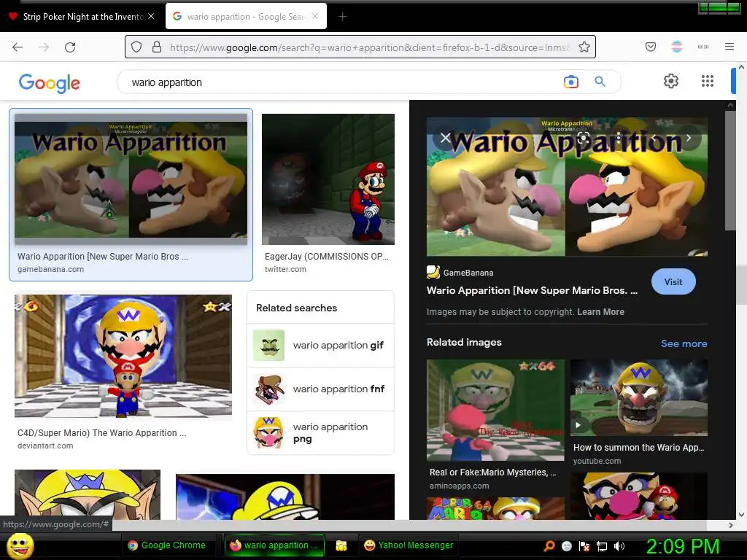
Task: Switch to the Yahoo! Messenger taskbar button
Action: click(x=409, y=545)
